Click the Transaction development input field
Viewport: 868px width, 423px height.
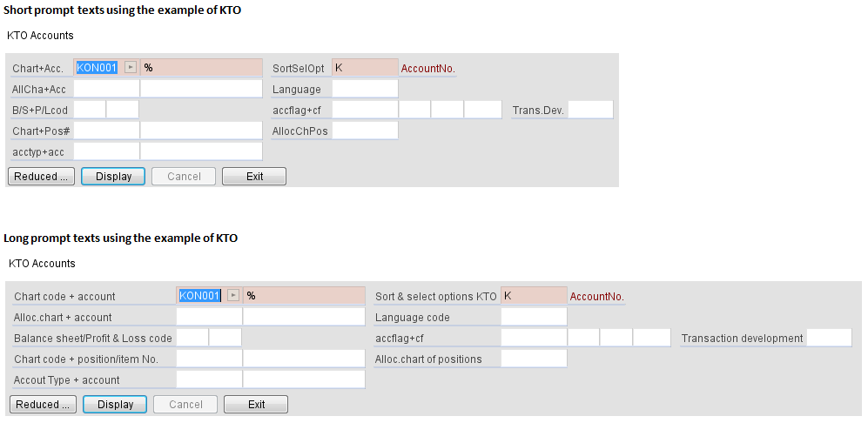pyautogui.click(x=829, y=338)
